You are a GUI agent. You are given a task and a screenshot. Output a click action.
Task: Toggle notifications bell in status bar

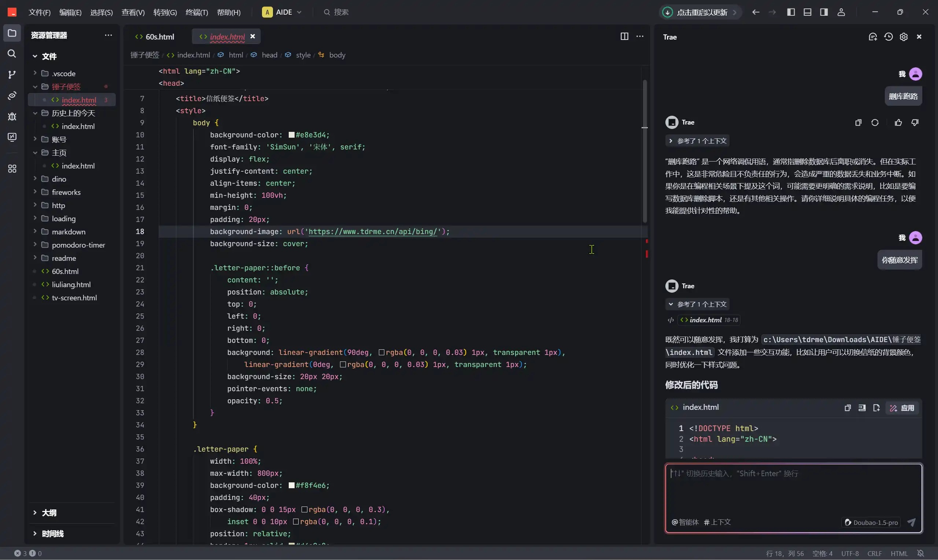click(x=920, y=553)
